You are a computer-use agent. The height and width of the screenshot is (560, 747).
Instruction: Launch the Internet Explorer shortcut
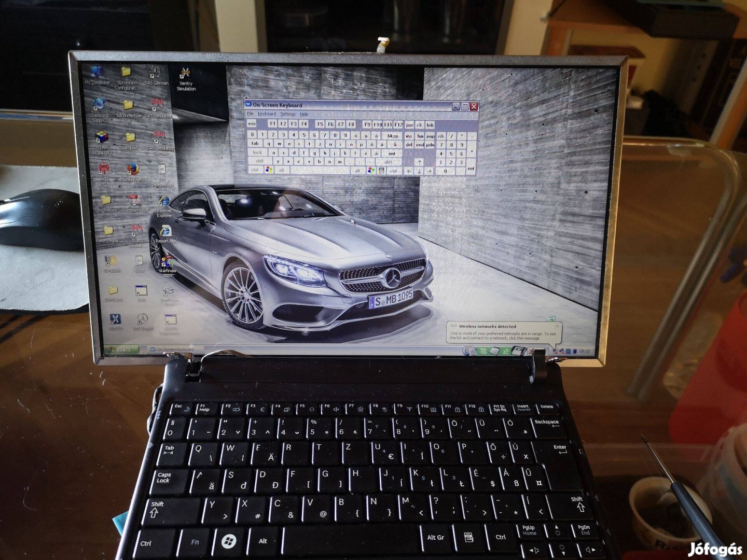(x=164, y=206)
